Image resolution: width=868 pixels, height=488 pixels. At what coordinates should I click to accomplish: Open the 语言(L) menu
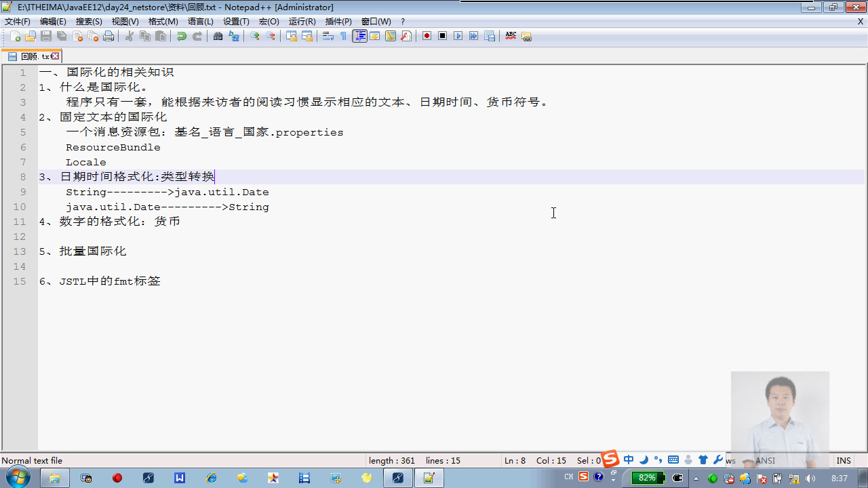coord(200,22)
